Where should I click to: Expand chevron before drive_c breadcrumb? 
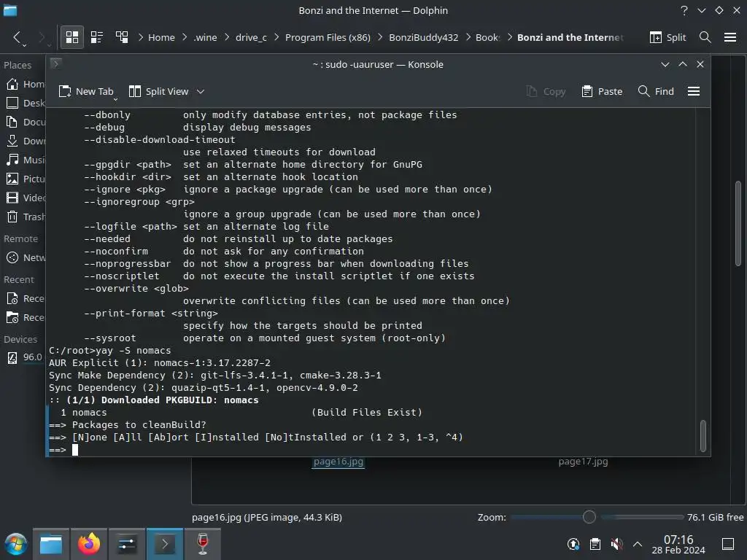click(x=227, y=37)
